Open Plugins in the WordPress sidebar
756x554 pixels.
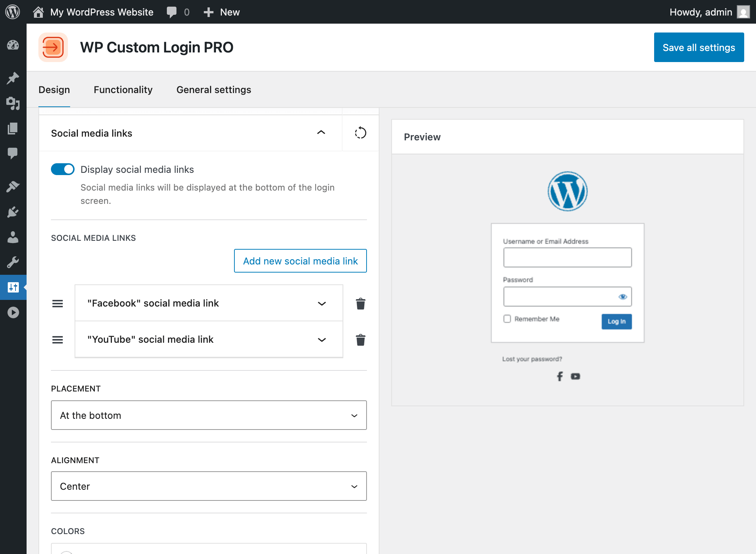[x=13, y=212]
